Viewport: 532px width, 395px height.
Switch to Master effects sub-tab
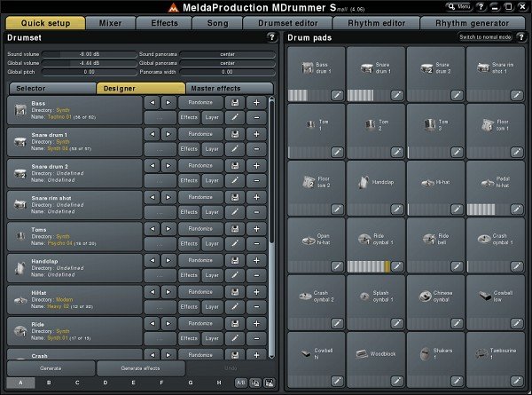[x=230, y=88]
